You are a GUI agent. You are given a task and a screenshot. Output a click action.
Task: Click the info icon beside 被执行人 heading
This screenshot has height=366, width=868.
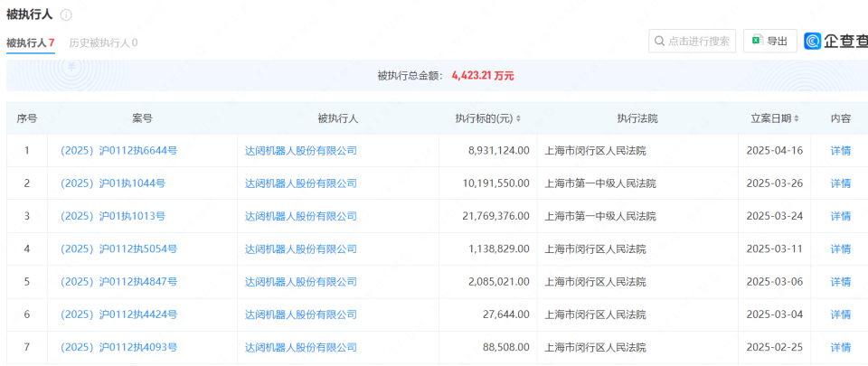coord(66,15)
